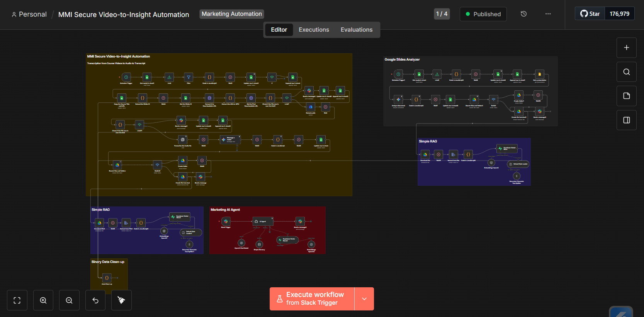Image resolution: width=644 pixels, height=317 pixels.
Task: Select the Extract from File node, right RAG
Action: [454, 154]
